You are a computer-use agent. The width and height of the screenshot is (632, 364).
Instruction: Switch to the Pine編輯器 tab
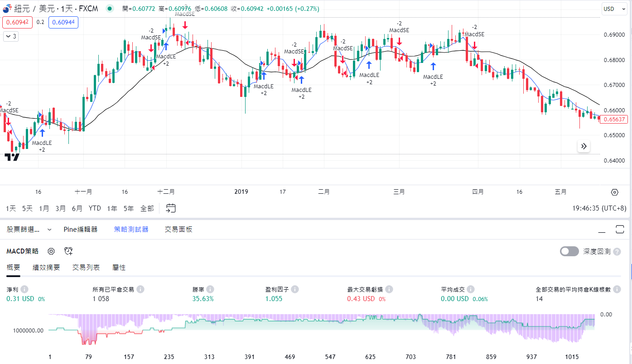click(81, 230)
